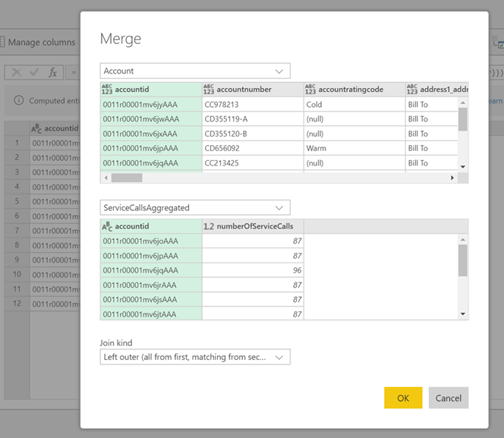This screenshot has height=438, width=504.
Task: Click the cancel X icon in formula bar
Action: pyautogui.click(x=16, y=73)
